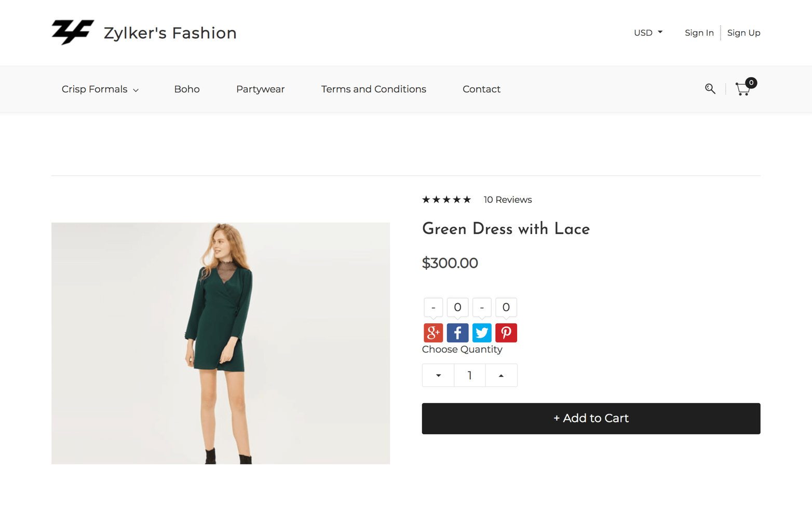Click the Sign Up link
This screenshot has height=523, width=812.
pyautogui.click(x=743, y=33)
